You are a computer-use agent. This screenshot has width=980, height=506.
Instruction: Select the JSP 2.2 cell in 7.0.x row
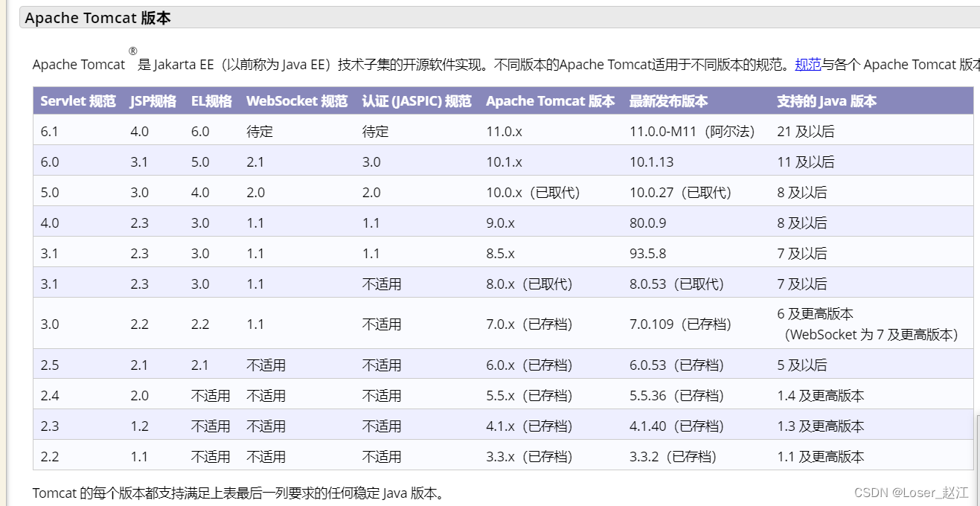[x=139, y=324]
